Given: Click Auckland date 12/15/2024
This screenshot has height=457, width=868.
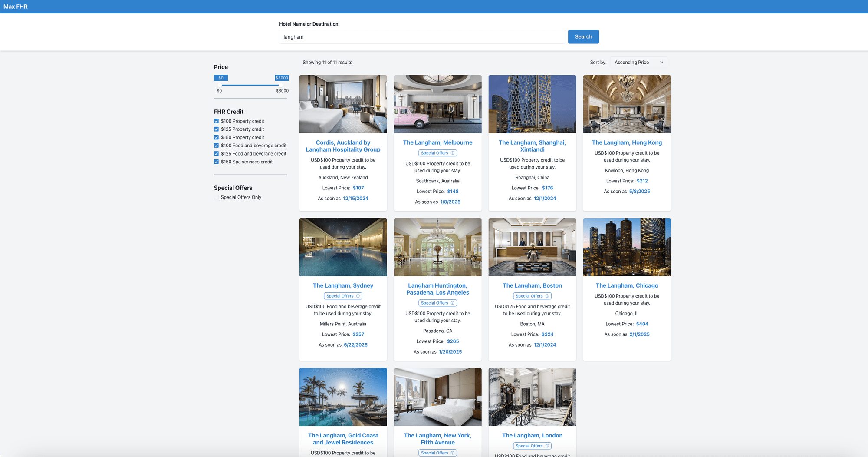Looking at the screenshot, I should pos(355,199).
